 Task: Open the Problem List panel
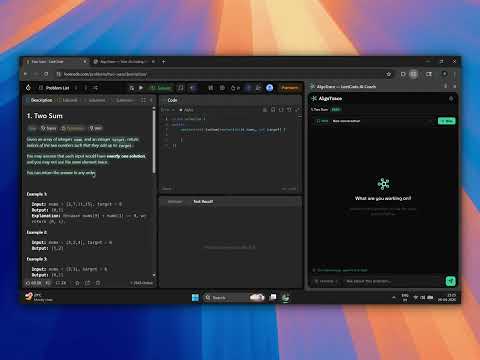click(x=54, y=88)
